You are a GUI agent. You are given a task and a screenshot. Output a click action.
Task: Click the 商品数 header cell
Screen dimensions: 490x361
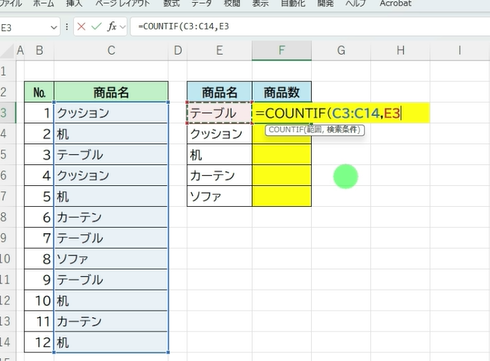click(x=282, y=92)
